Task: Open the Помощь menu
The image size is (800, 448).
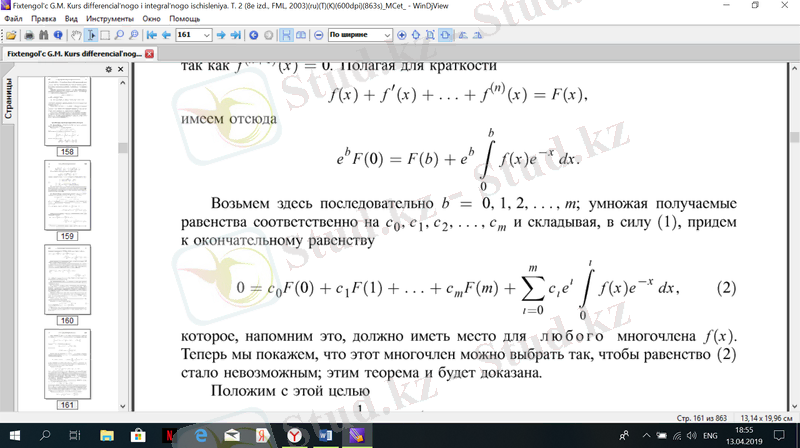Action: pos(184,19)
